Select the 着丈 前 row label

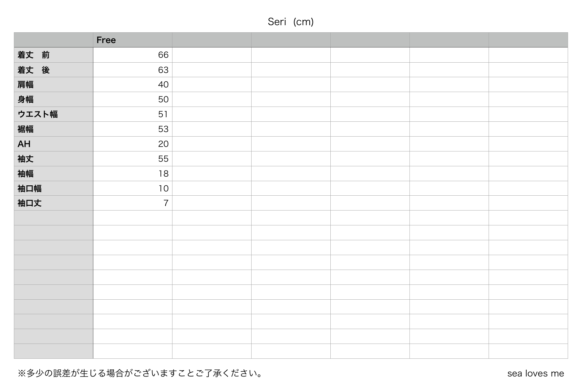(54, 55)
